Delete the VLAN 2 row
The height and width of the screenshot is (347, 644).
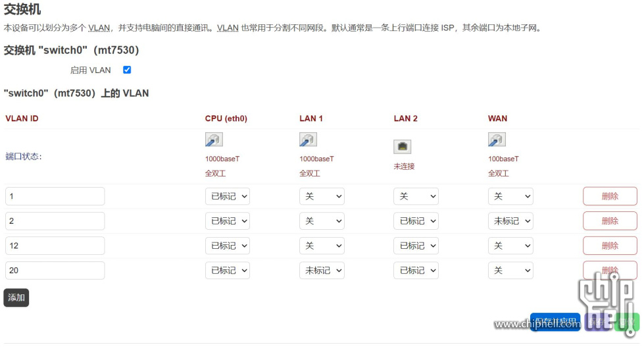pos(610,221)
